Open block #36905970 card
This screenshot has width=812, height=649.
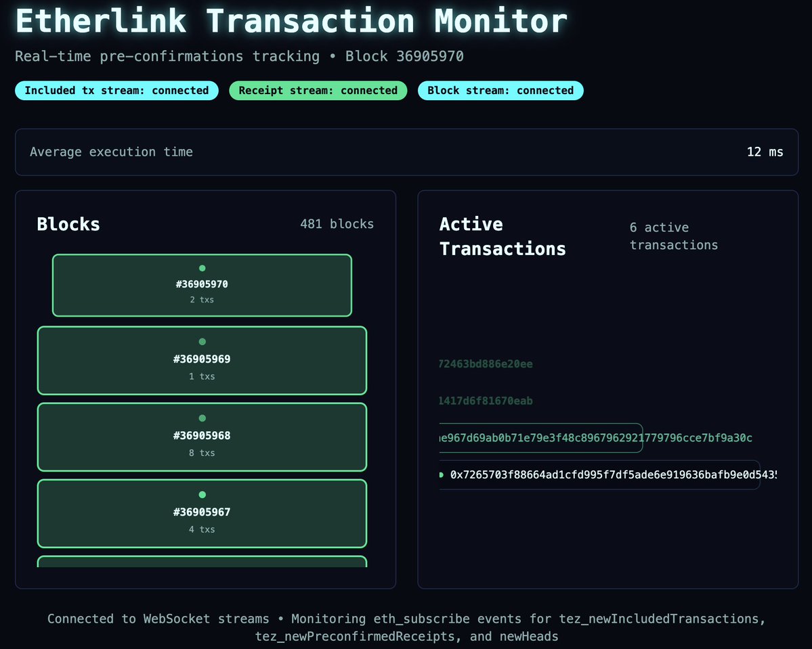click(x=202, y=285)
